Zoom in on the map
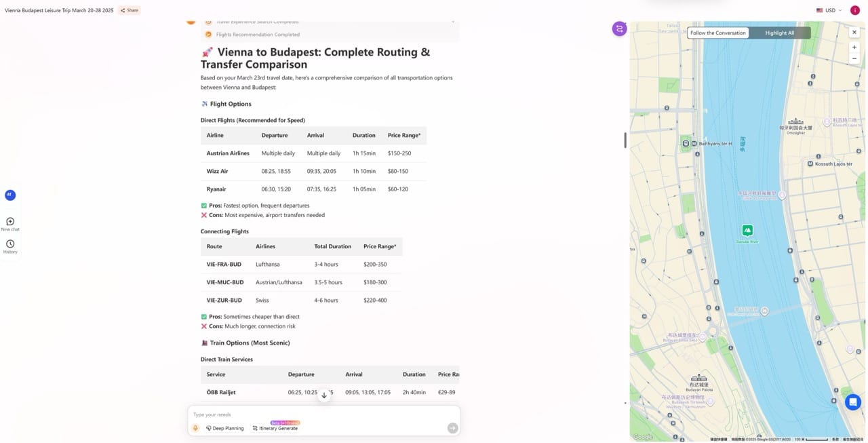 [854, 47]
